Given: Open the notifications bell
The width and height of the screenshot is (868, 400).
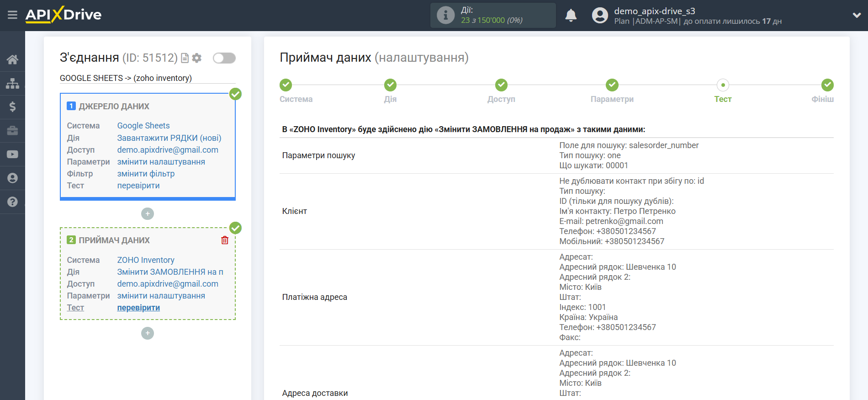Looking at the screenshot, I should [x=571, y=15].
